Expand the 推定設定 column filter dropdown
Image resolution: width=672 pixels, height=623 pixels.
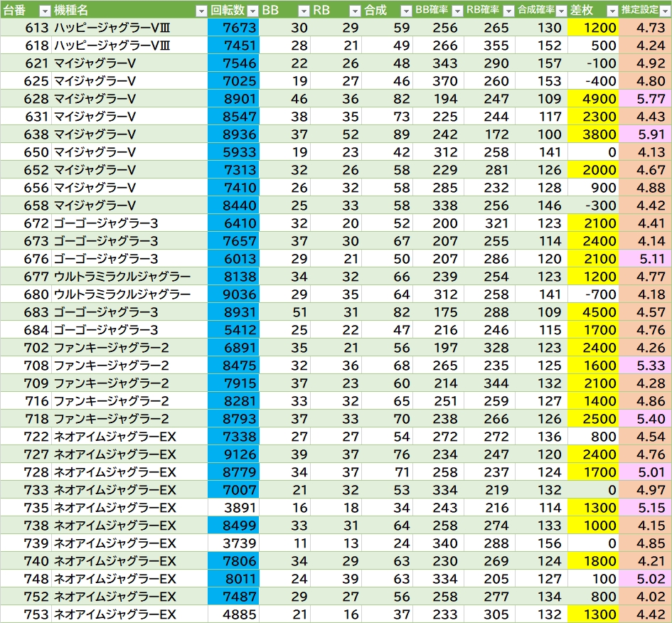click(664, 11)
